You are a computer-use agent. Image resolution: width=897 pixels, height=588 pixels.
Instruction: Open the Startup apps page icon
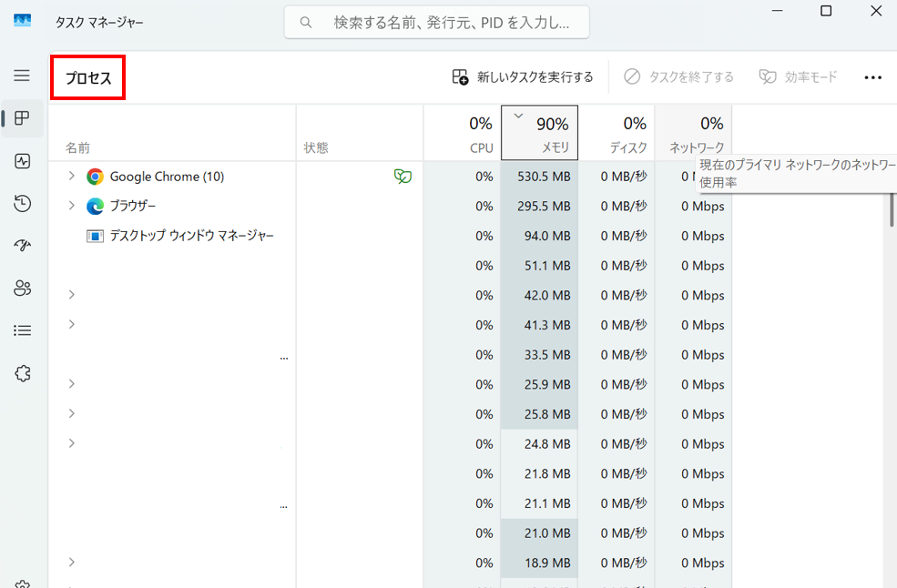click(23, 246)
